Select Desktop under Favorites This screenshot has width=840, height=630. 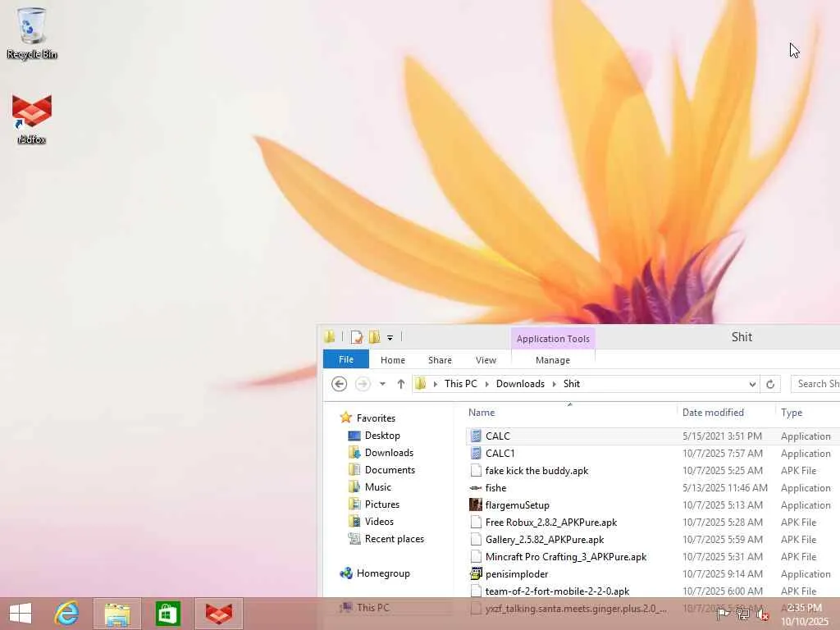click(x=382, y=436)
